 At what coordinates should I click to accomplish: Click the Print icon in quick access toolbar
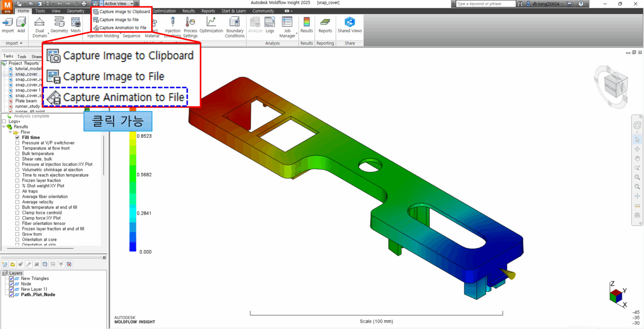(x=84, y=3)
